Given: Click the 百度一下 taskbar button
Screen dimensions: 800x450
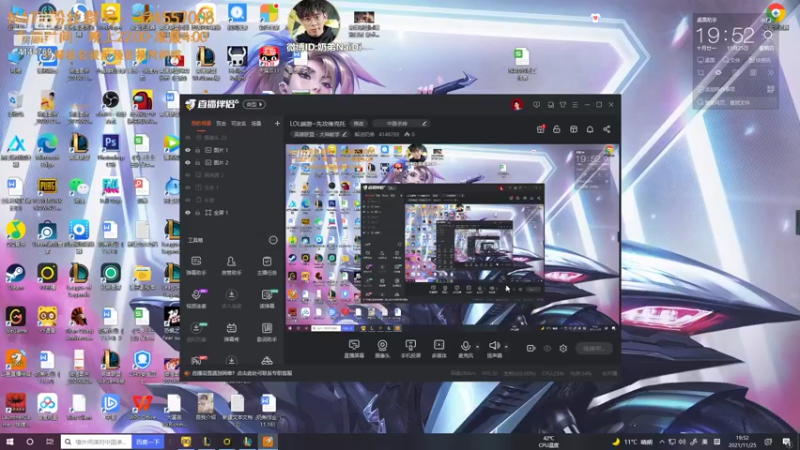Looking at the screenshot, I should point(148,442).
